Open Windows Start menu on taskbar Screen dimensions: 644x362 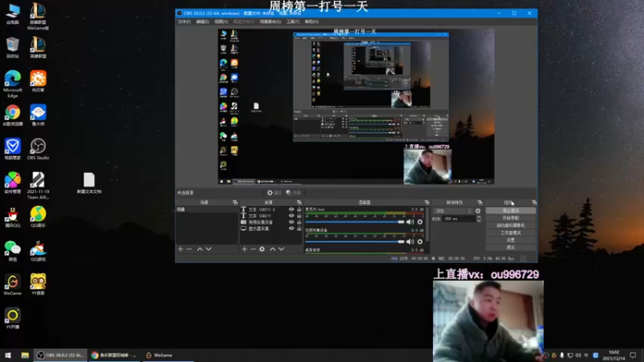click(x=8, y=355)
